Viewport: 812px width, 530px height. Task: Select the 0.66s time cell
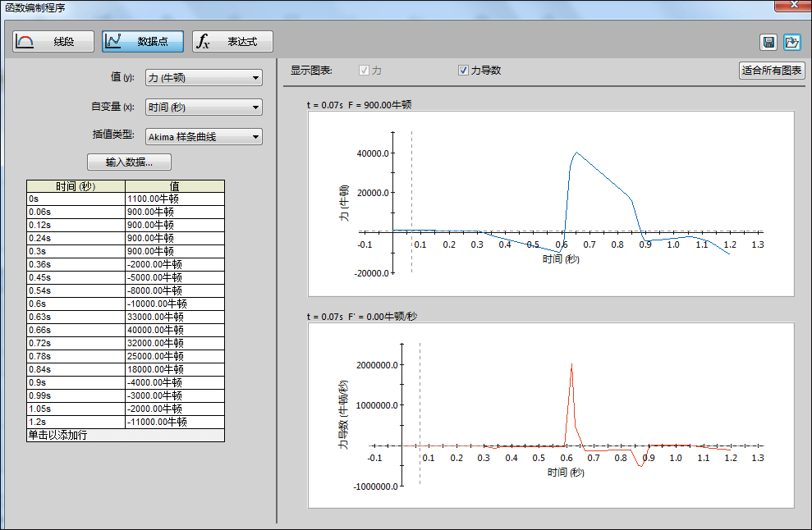coord(76,330)
